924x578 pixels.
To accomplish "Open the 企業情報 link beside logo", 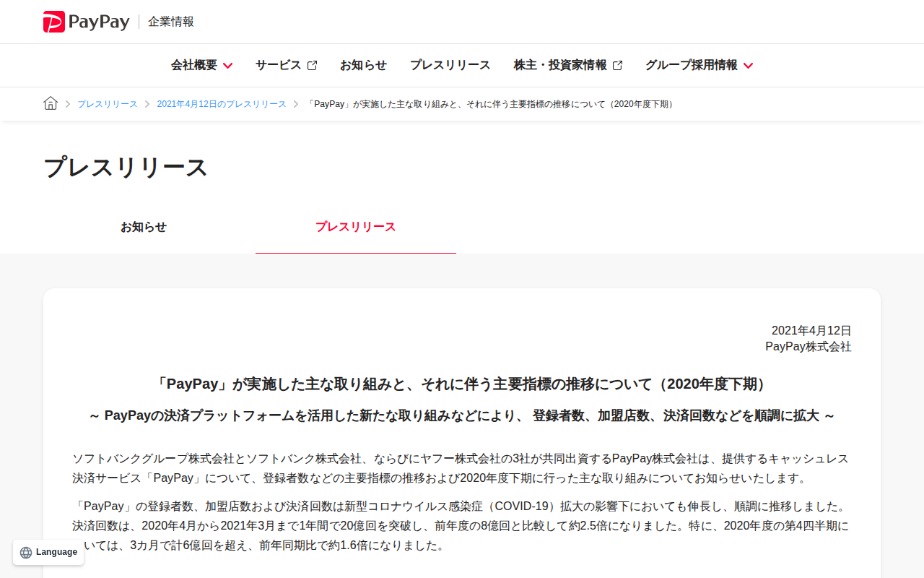I will (x=171, y=22).
